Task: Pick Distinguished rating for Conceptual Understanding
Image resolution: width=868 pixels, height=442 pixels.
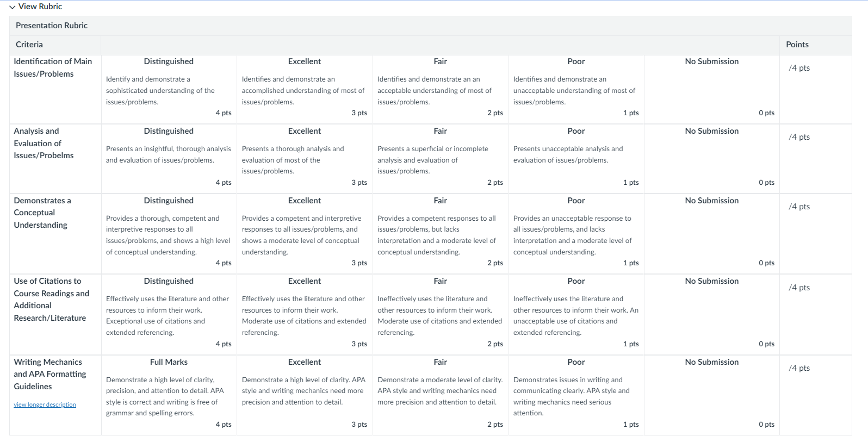Action: click(169, 234)
